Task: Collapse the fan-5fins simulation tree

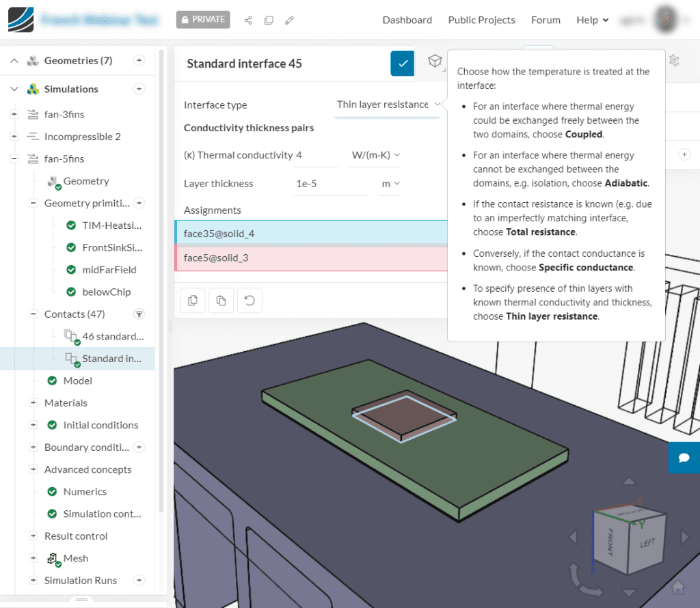Action: pos(14,159)
